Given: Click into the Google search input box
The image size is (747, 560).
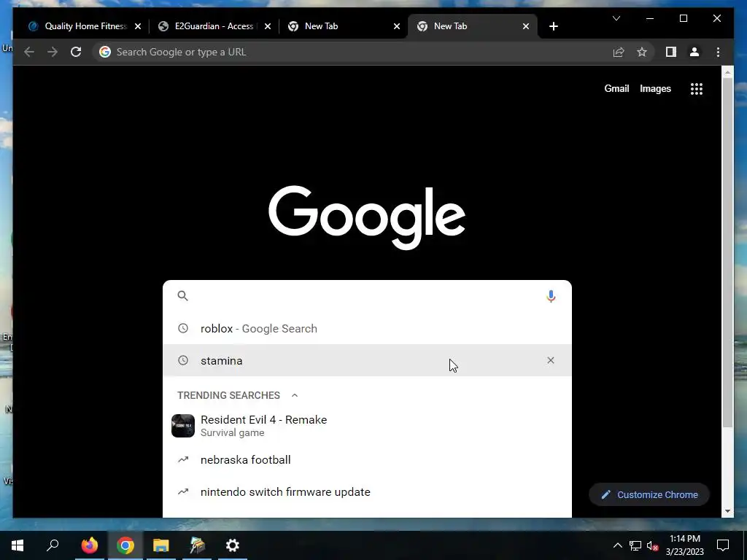Looking at the screenshot, I should 367,296.
